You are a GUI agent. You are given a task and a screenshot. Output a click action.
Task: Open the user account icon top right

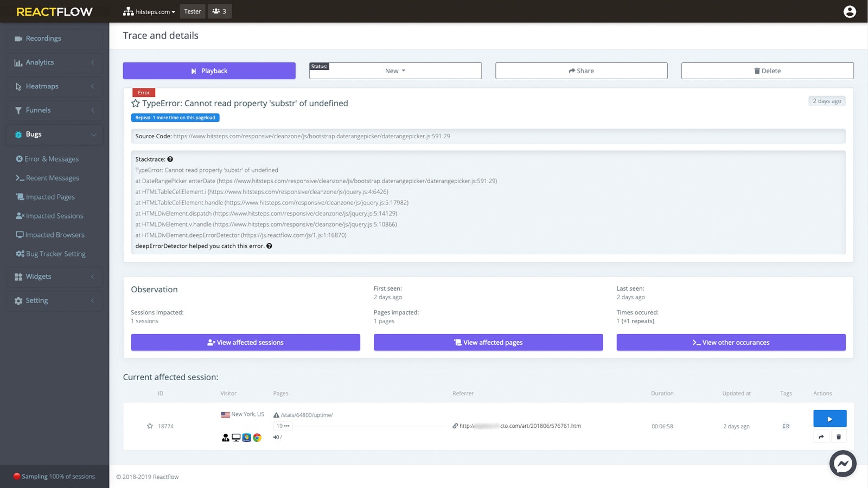coord(850,11)
